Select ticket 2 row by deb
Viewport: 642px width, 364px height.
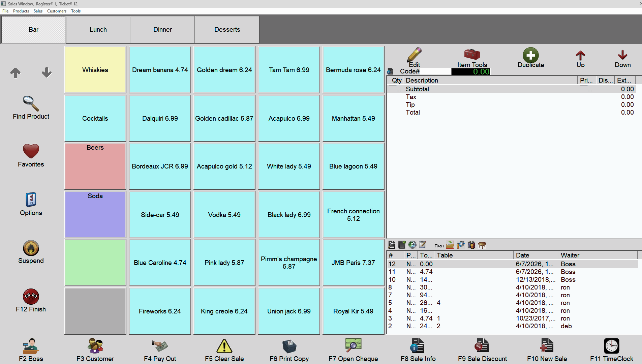[x=512, y=326]
